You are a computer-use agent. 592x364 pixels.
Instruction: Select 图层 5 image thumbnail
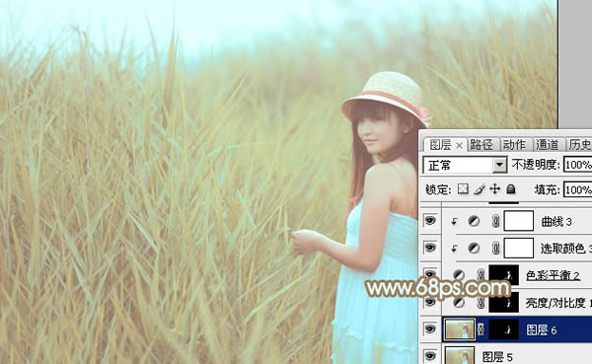tap(459, 356)
